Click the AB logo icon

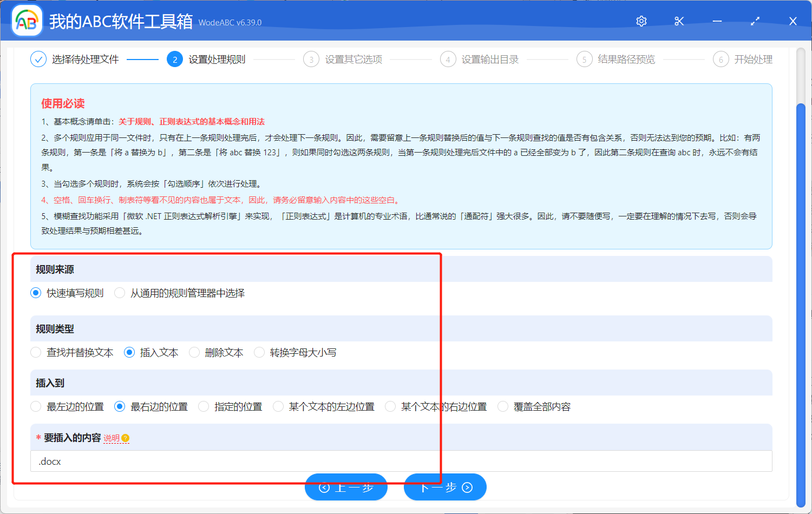[x=27, y=22]
